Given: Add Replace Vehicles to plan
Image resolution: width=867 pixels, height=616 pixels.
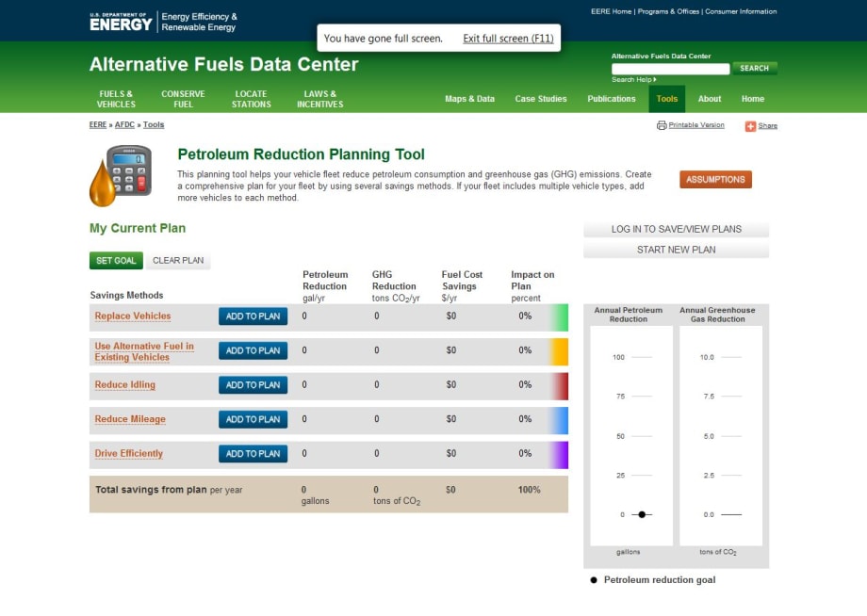Looking at the screenshot, I should (x=253, y=316).
